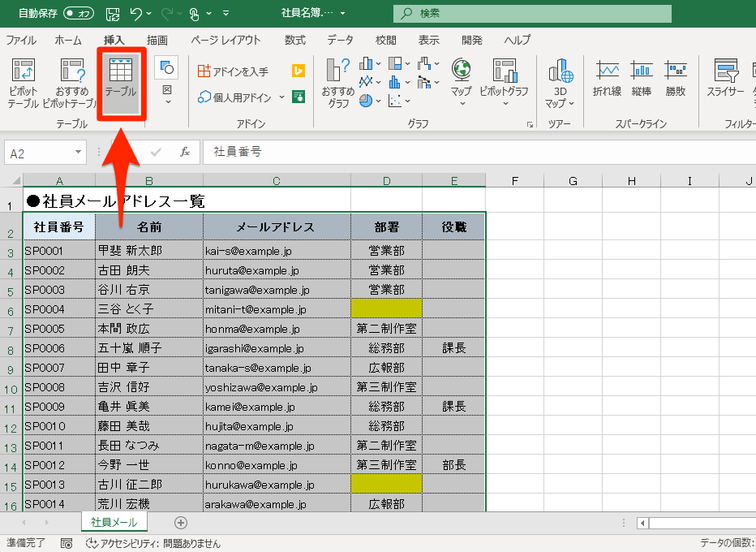Viewport: 756px width, 552px height.
Task: Expand the 社員名簿 file name dropdown
Action: 343,14
